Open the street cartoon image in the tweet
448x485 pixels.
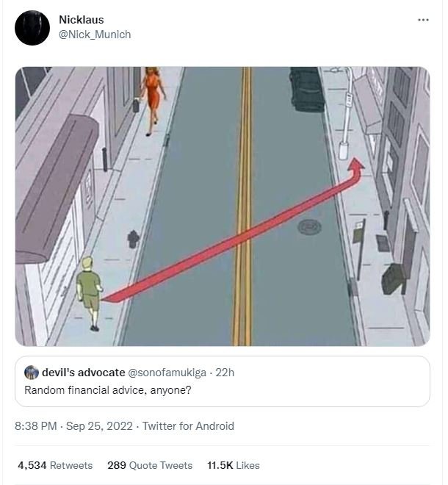(x=223, y=206)
